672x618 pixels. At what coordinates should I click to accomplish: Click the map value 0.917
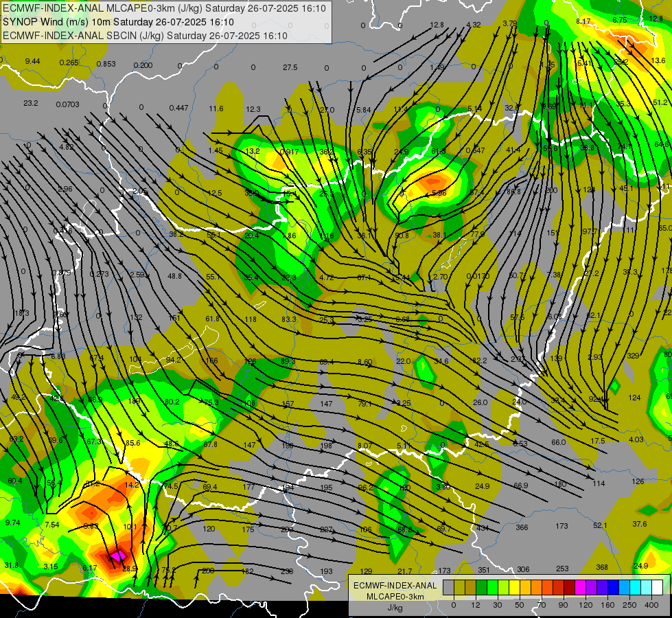[x=289, y=152]
